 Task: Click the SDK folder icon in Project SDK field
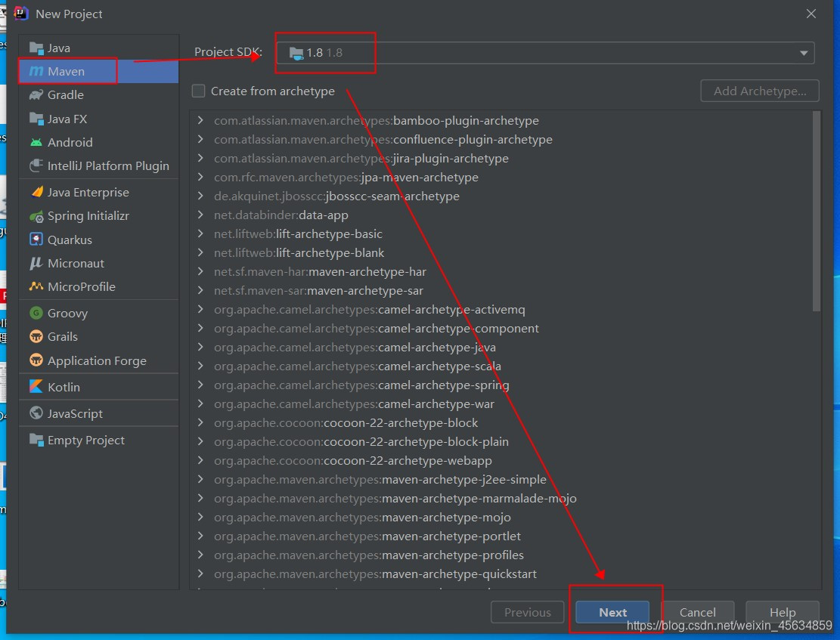point(296,53)
